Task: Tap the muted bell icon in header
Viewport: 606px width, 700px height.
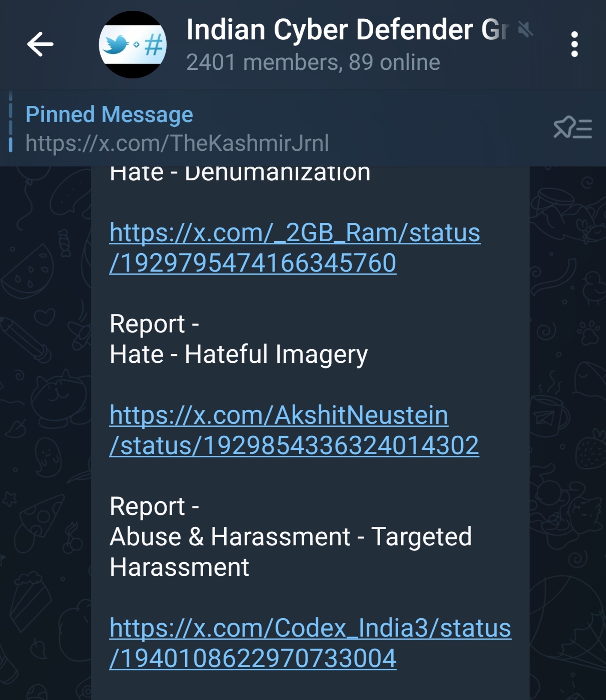Action: 525,30
